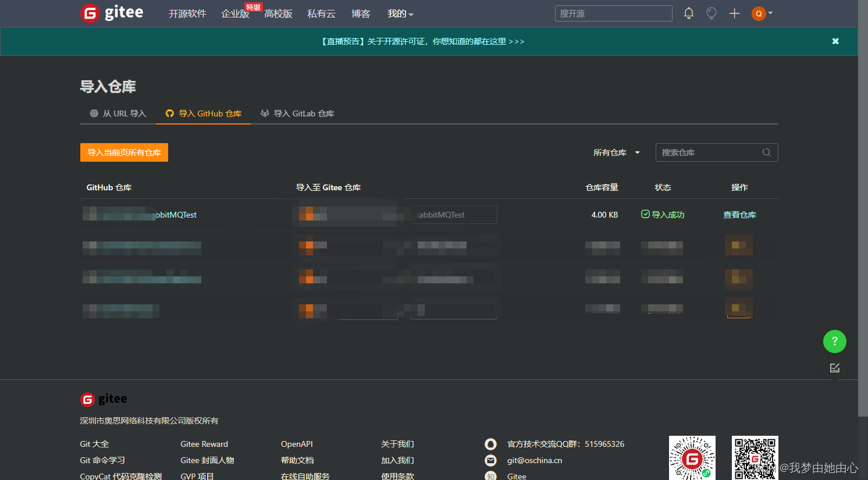Open the notifications bell
The height and width of the screenshot is (480, 868).
689,13
